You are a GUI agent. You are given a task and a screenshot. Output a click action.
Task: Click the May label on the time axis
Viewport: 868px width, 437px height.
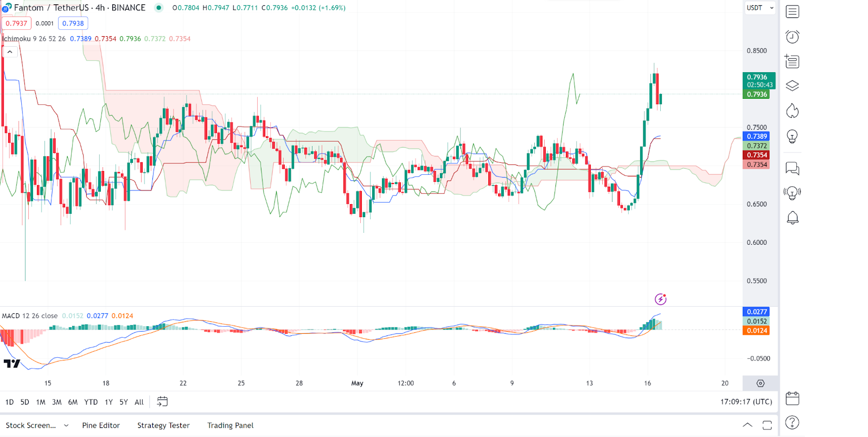point(357,383)
